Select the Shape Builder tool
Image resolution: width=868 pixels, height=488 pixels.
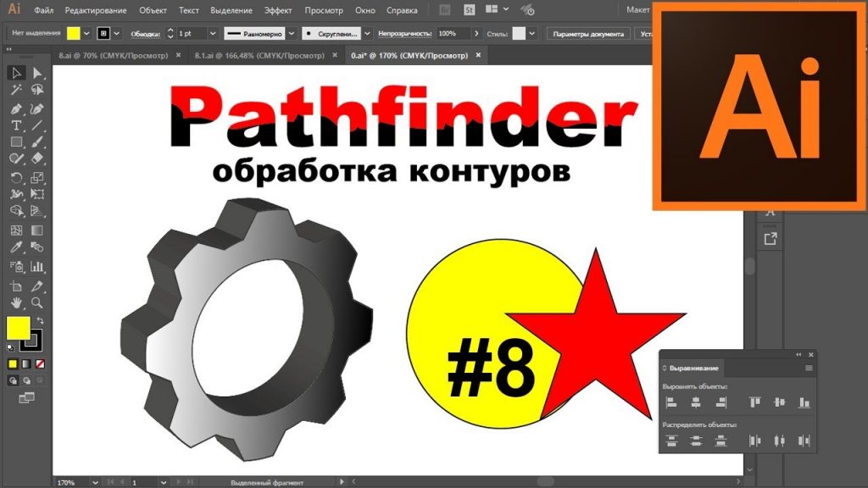[16, 211]
